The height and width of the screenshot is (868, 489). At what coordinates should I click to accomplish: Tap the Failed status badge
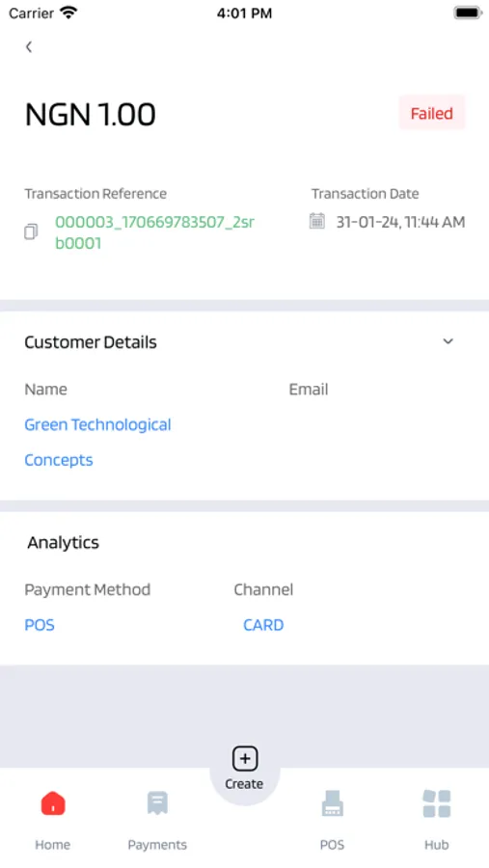pos(432,113)
